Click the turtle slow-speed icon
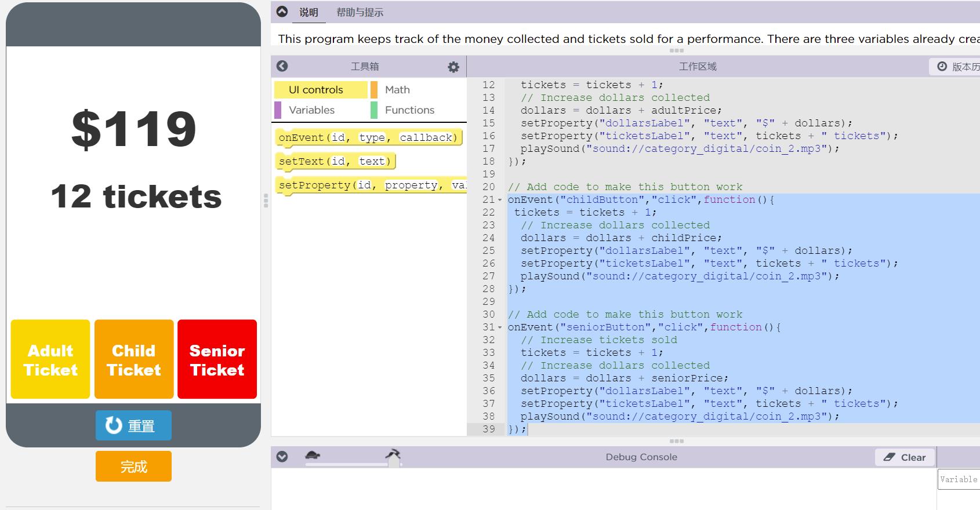 313,456
